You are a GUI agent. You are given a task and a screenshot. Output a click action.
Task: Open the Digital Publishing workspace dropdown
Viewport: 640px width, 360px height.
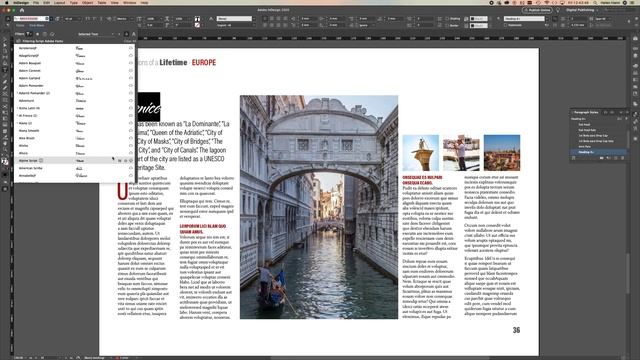(x=582, y=10)
